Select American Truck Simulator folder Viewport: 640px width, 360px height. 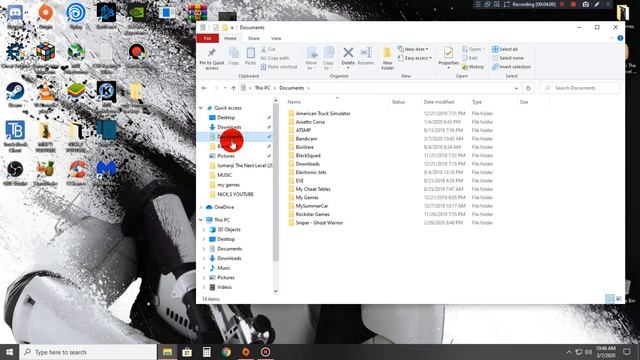pyautogui.click(x=323, y=113)
